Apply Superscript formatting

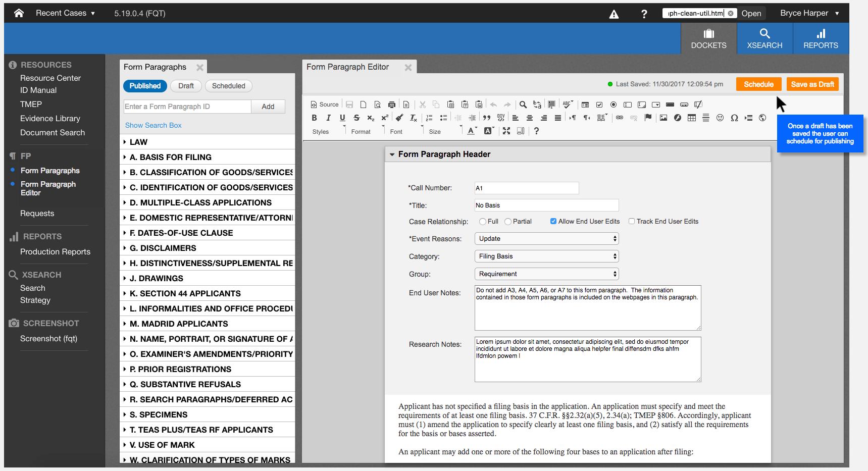point(385,118)
